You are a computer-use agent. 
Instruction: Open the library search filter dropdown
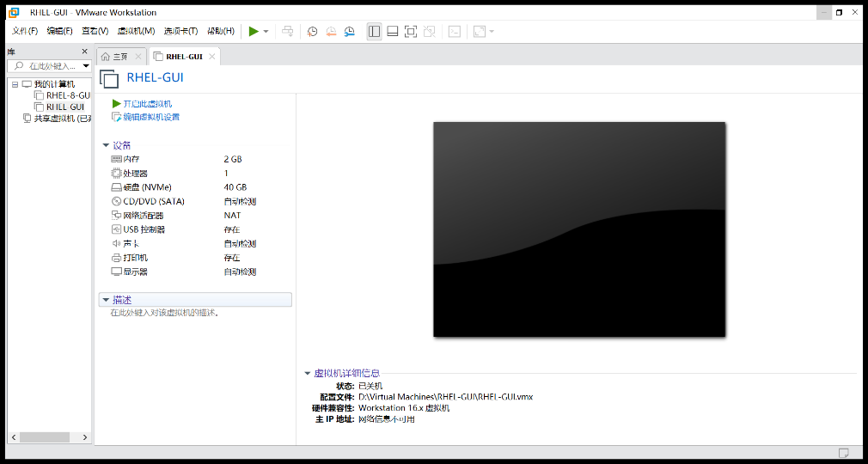click(x=86, y=66)
